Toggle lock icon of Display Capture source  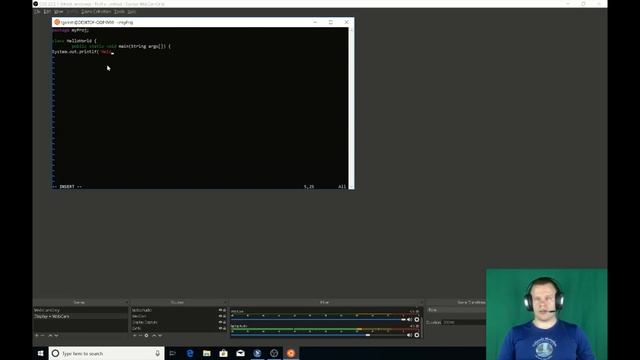(225, 322)
